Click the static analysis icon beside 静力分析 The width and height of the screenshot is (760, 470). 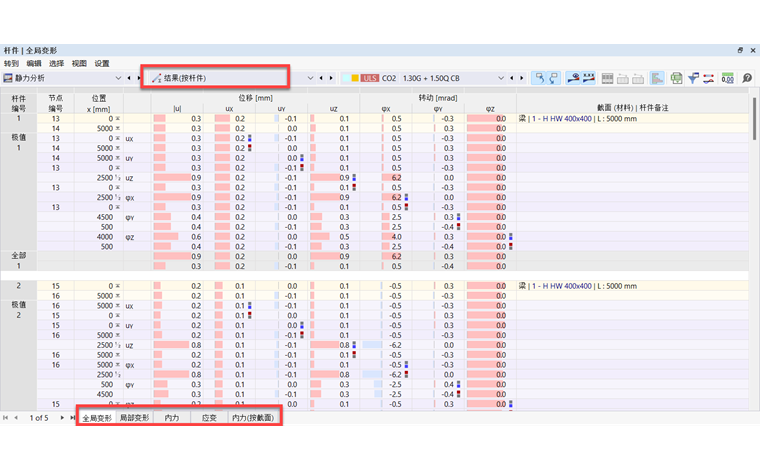tap(8, 78)
